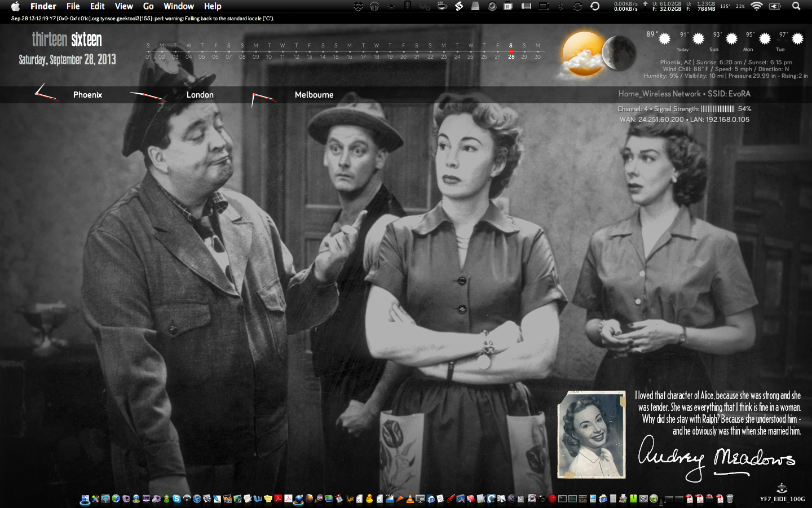The image size is (812, 508).
Task: Open the yellow Cyberduck icon in Dock
Action: [369, 498]
